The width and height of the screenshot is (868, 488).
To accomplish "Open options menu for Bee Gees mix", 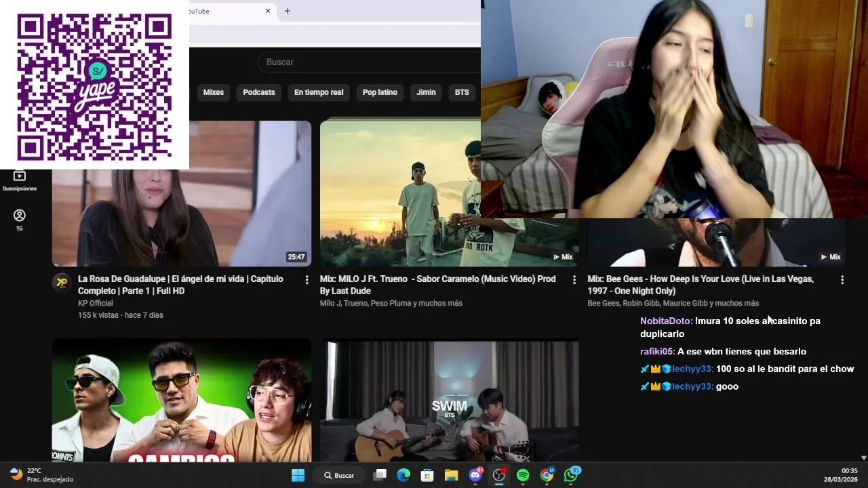I will coord(842,279).
